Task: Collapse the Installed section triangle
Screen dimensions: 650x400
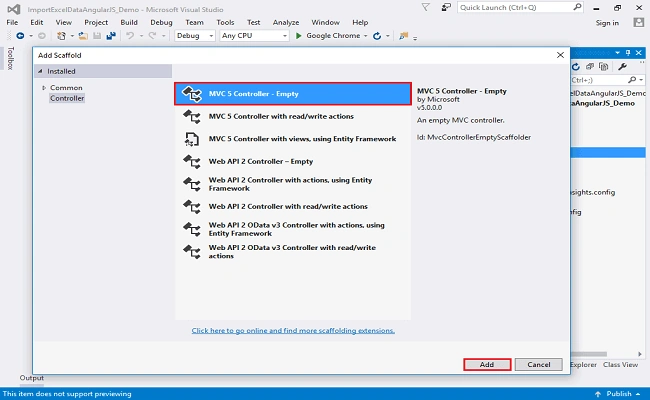Action: click(x=40, y=71)
